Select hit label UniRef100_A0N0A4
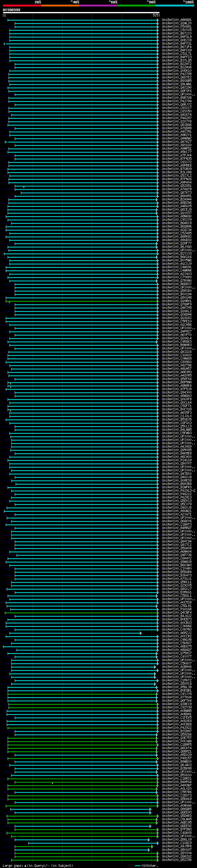The width and height of the screenshot is (197, 868). click(176, 806)
